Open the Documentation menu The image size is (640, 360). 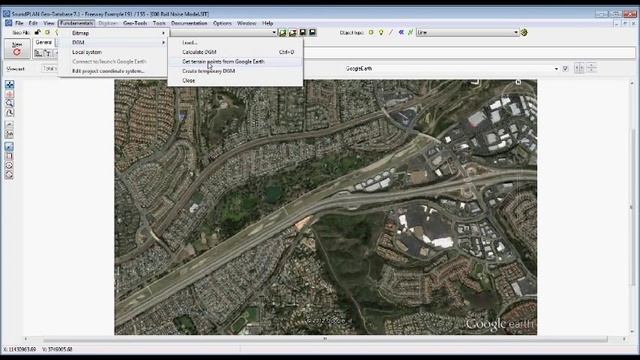(189, 23)
